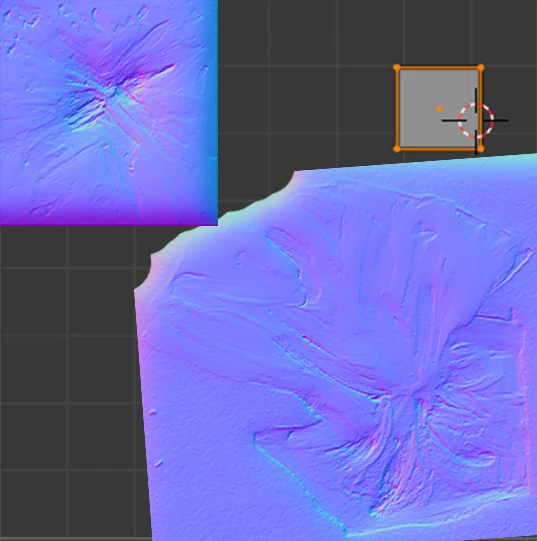
Task: Select the bottom-right vertex of the orange UV square
Action: pyautogui.click(x=481, y=149)
